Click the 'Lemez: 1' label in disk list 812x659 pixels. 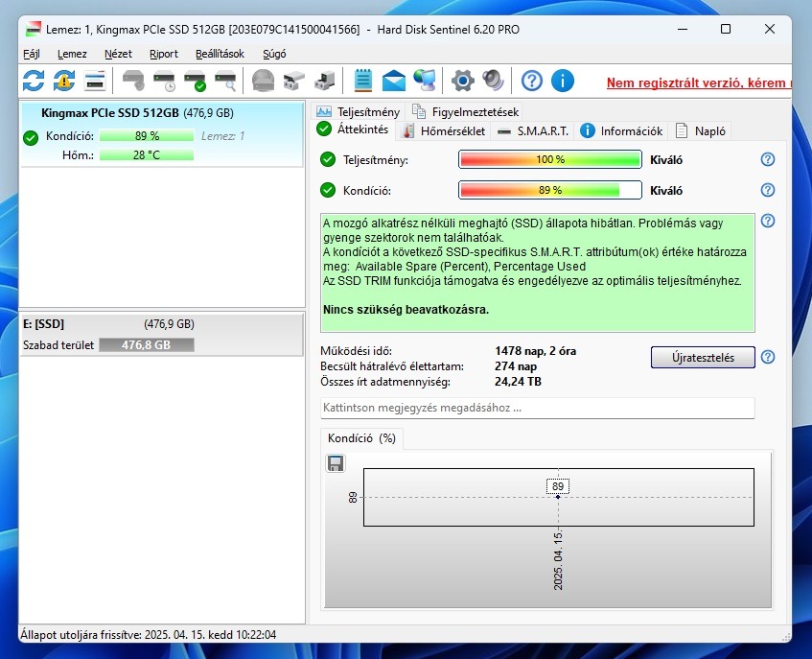(x=222, y=136)
